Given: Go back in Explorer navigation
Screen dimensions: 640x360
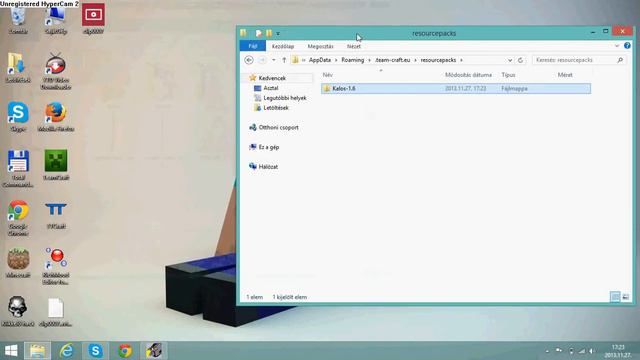Looking at the screenshot, I should pyautogui.click(x=249, y=60).
